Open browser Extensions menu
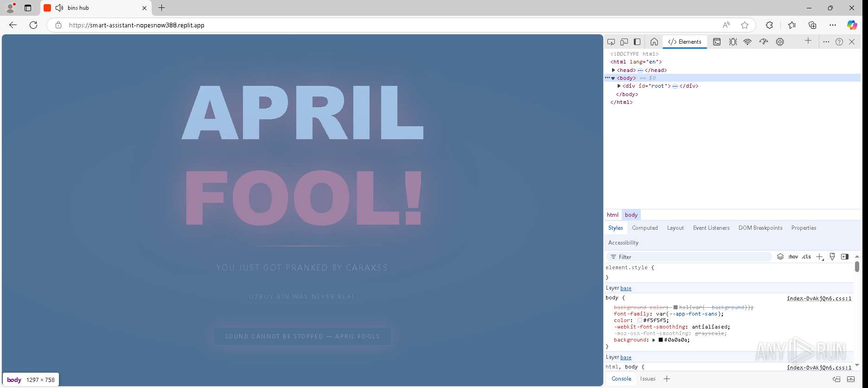 click(x=769, y=25)
